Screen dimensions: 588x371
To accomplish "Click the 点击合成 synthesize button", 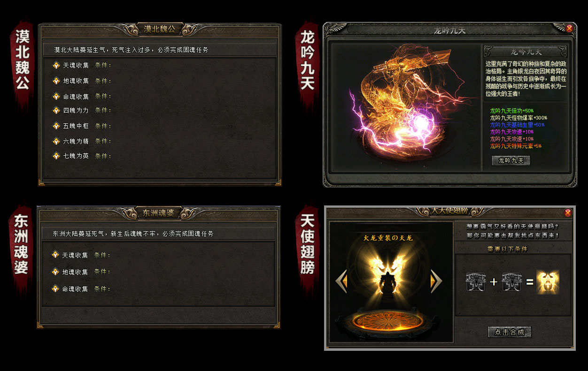I will [510, 332].
